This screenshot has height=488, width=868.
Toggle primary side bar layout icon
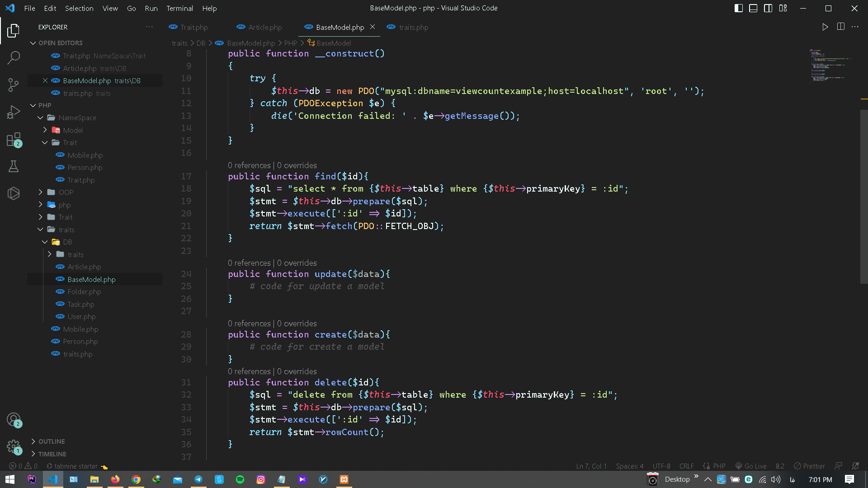click(739, 8)
